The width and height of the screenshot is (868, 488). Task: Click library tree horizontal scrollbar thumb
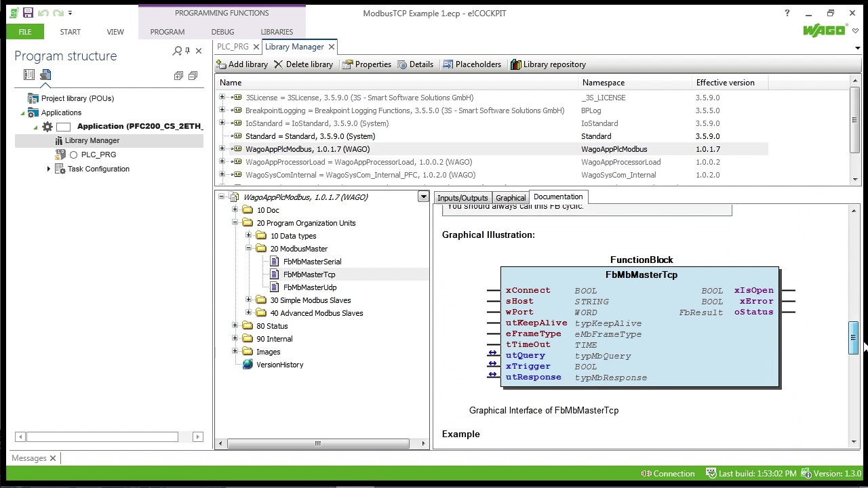(x=318, y=443)
